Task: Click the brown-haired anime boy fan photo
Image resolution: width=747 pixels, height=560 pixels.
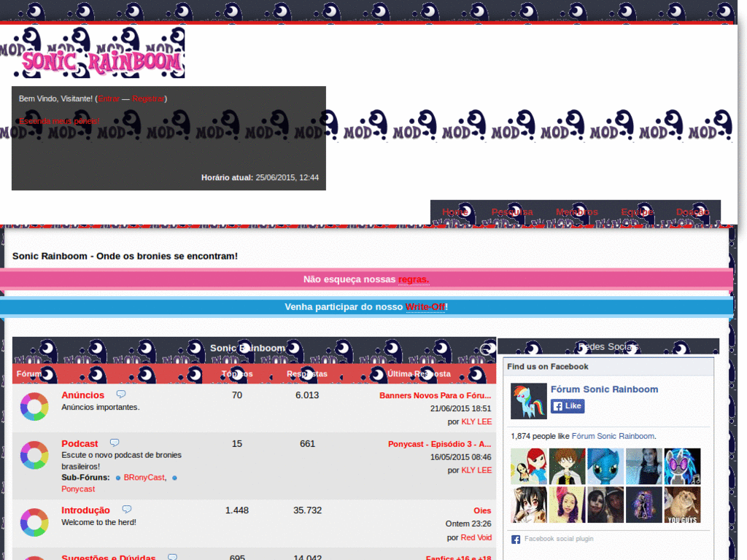Action: (567, 466)
